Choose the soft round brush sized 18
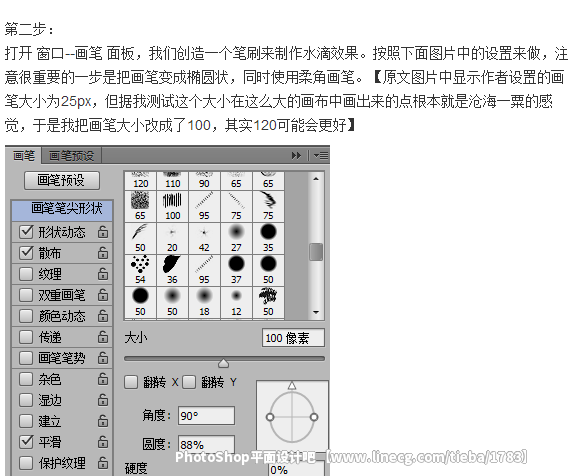This screenshot has width=583, height=476. [x=204, y=302]
